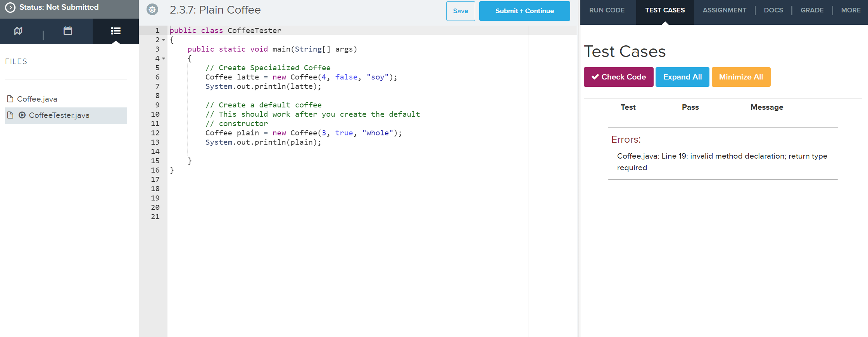Click line number 6 in gutter
The height and width of the screenshot is (337, 868).
click(157, 77)
